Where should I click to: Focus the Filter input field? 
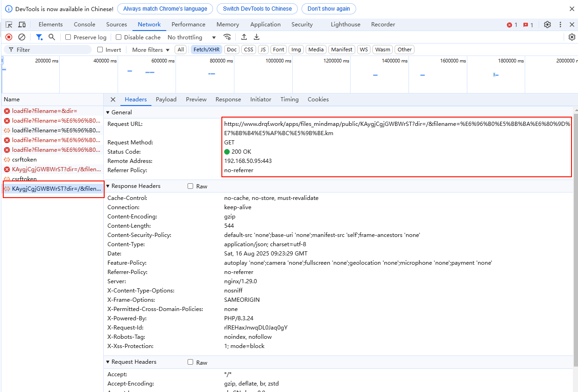pos(48,50)
